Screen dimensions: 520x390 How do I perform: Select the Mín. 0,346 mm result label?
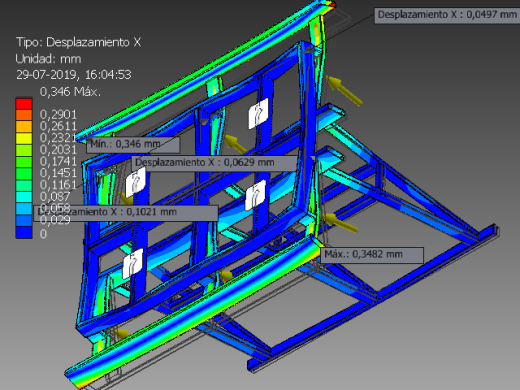point(133,145)
